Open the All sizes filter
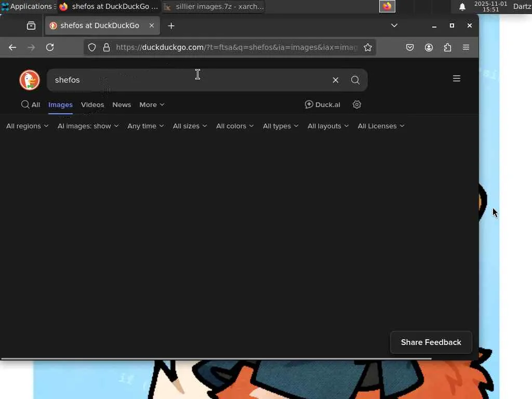Image resolution: width=532 pixels, height=399 pixels. [x=190, y=126]
